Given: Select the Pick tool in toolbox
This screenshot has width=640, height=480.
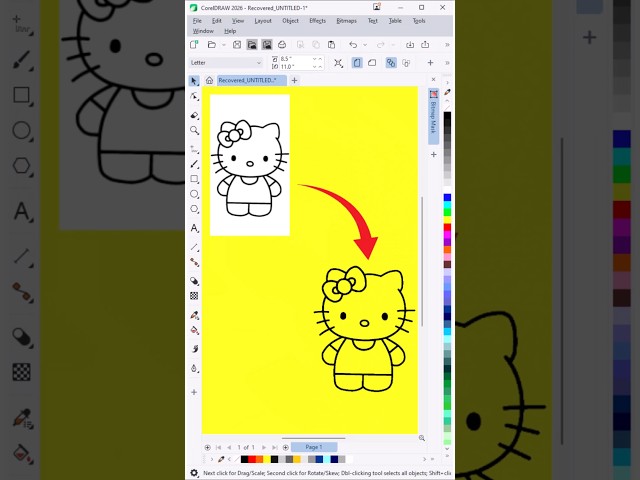Looking at the screenshot, I should tap(194, 81).
